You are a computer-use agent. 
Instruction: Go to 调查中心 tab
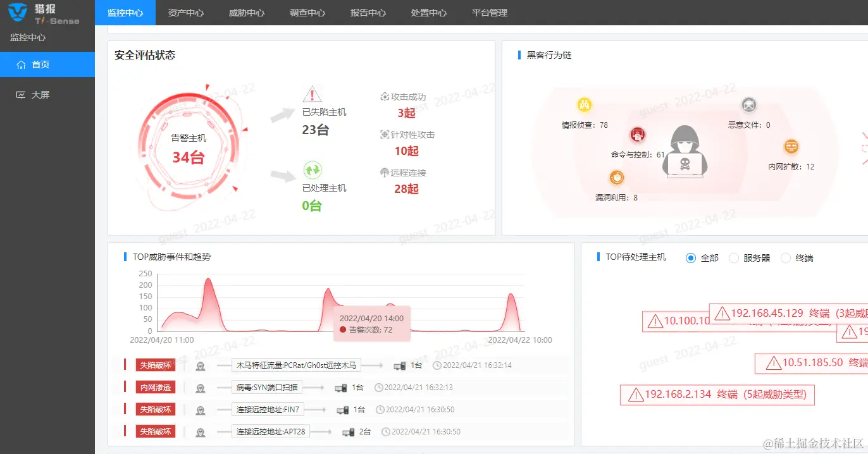point(307,13)
